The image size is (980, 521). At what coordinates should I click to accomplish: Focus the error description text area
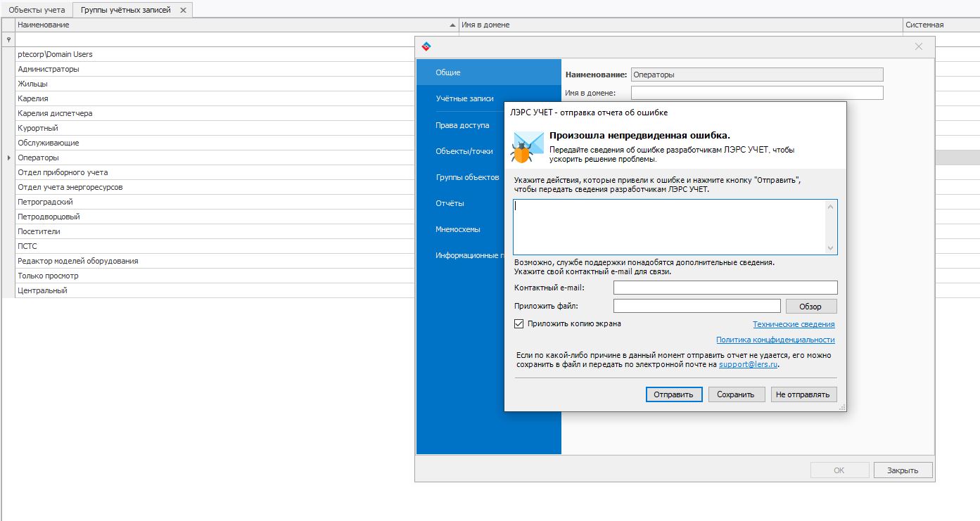pos(669,227)
